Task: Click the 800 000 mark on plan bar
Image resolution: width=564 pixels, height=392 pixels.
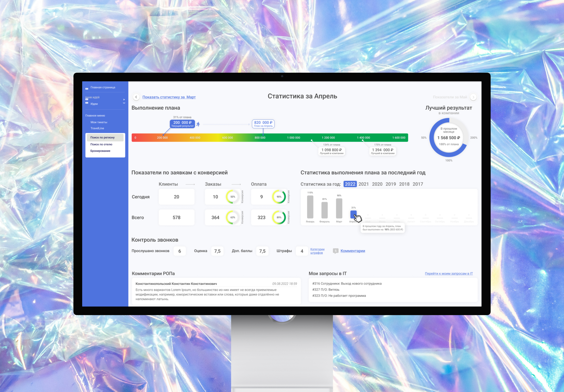Action: click(260, 138)
